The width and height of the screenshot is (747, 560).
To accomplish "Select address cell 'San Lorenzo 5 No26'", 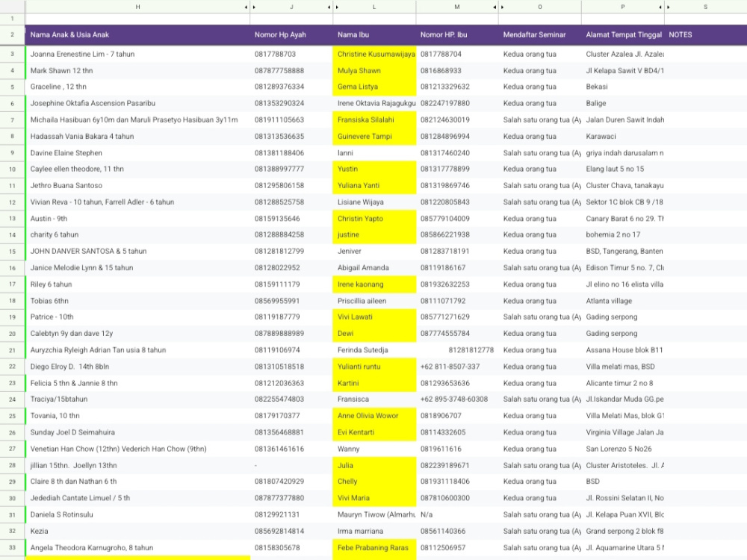I will pyautogui.click(x=623, y=449).
